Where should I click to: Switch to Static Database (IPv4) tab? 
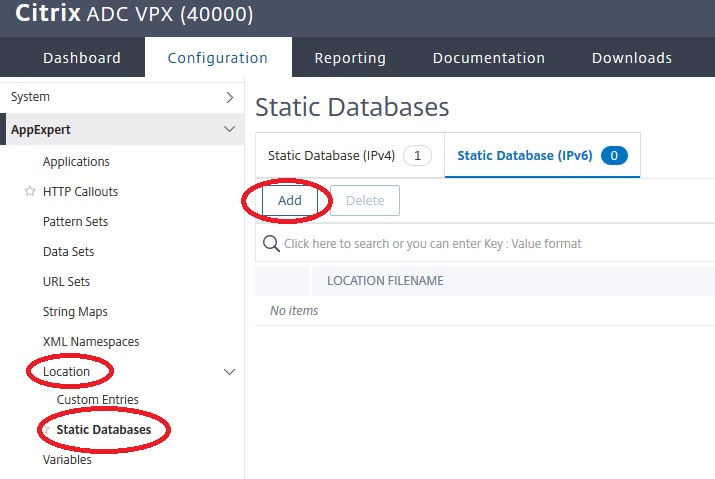(x=350, y=156)
